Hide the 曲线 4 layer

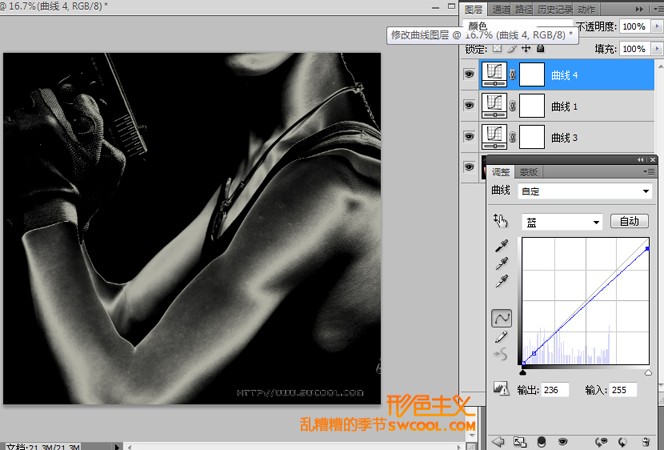click(x=469, y=75)
